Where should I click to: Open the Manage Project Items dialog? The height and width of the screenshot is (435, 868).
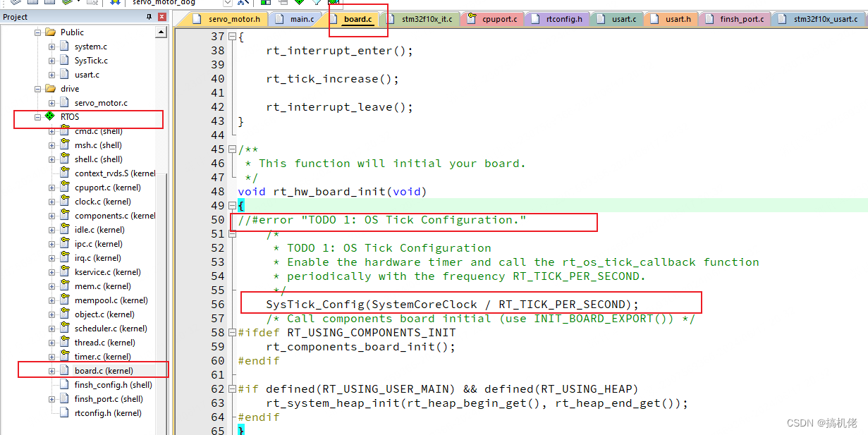tap(265, 4)
